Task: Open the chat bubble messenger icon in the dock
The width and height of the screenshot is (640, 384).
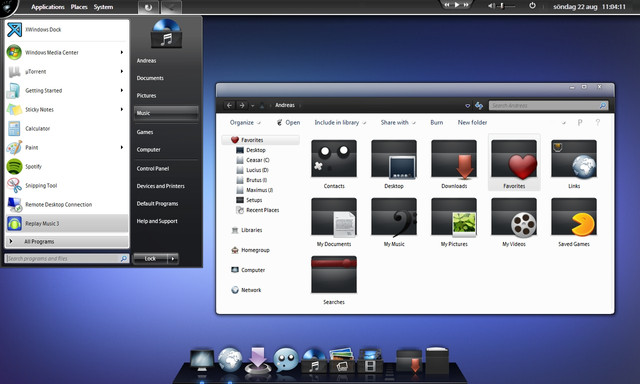Action: click(285, 360)
